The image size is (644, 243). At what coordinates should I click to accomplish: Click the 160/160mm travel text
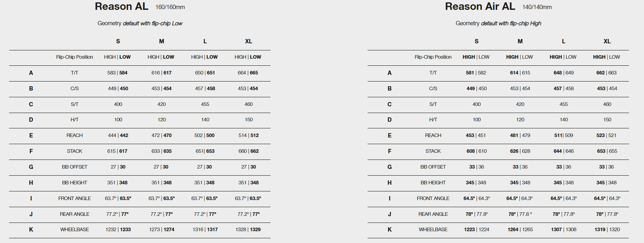tap(170, 7)
